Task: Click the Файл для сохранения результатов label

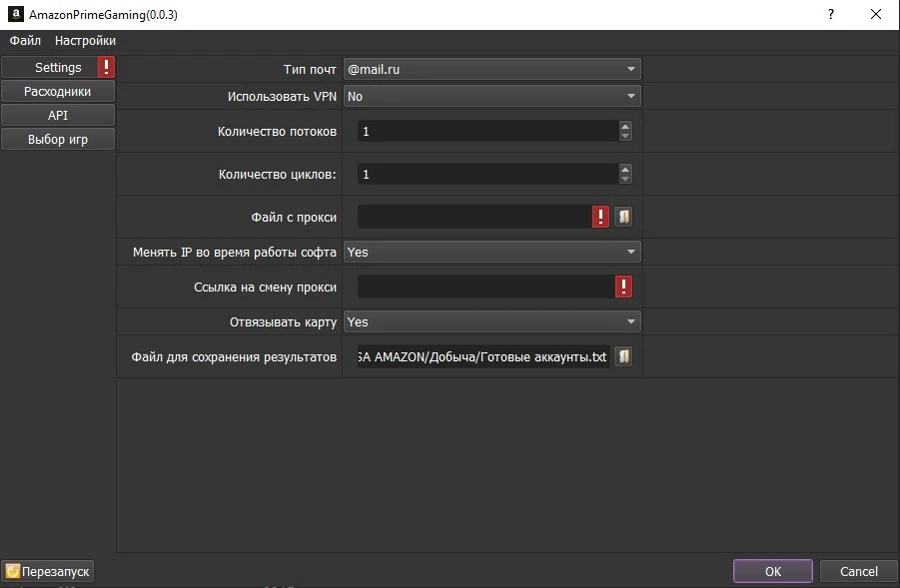Action: click(234, 356)
